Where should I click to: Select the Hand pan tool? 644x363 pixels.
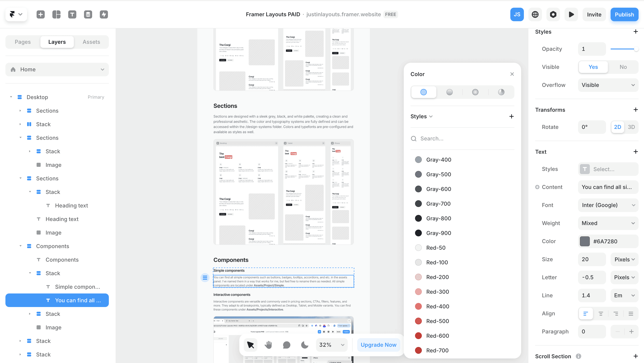pos(268,345)
